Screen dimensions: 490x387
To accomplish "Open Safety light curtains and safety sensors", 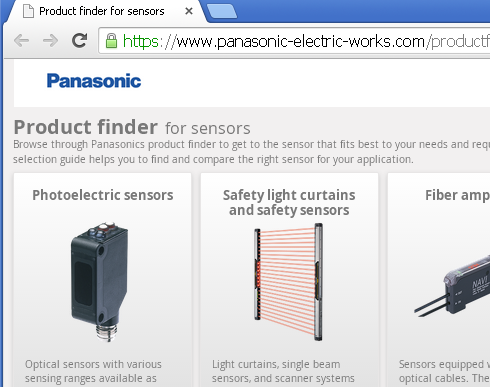I will click(x=289, y=203).
